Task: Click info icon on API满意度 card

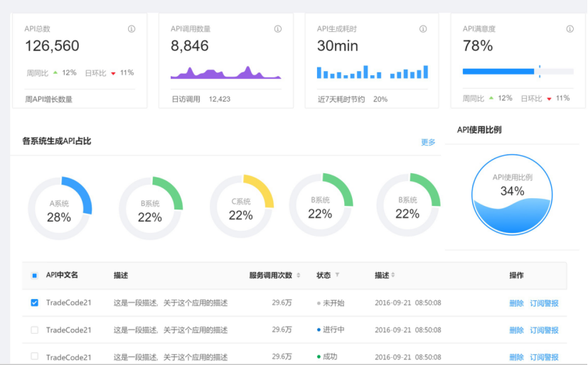Action: [x=570, y=29]
